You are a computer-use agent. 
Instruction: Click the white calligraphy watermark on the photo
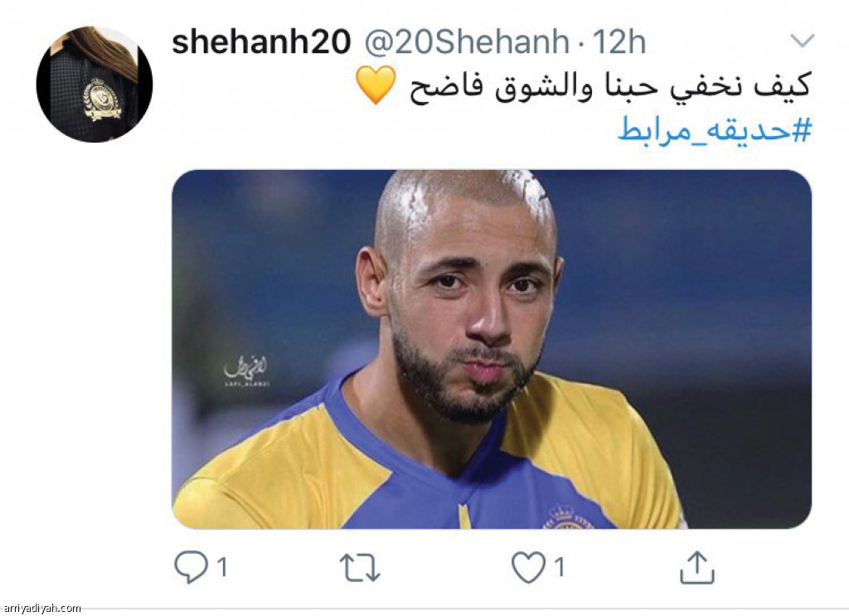[x=245, y=371]
